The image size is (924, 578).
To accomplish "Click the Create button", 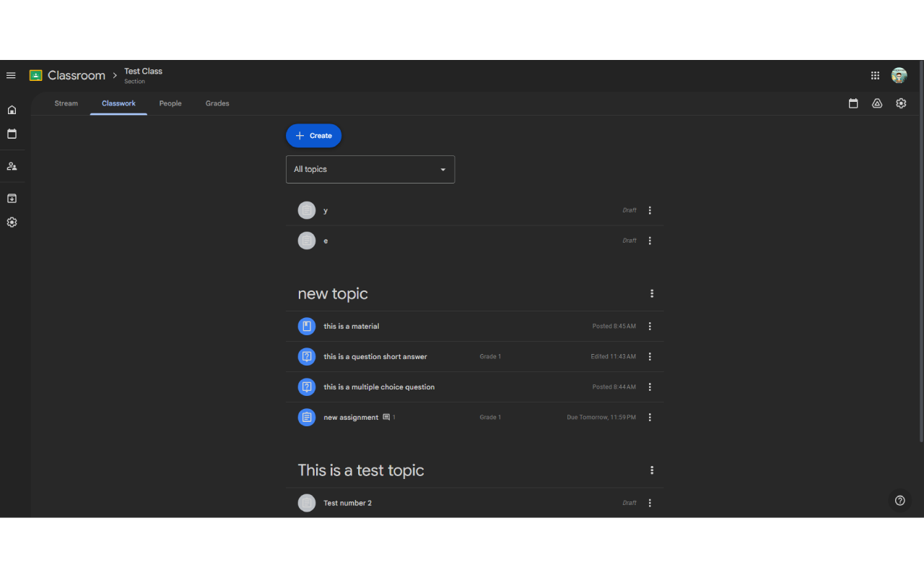I will coord(313,136).
